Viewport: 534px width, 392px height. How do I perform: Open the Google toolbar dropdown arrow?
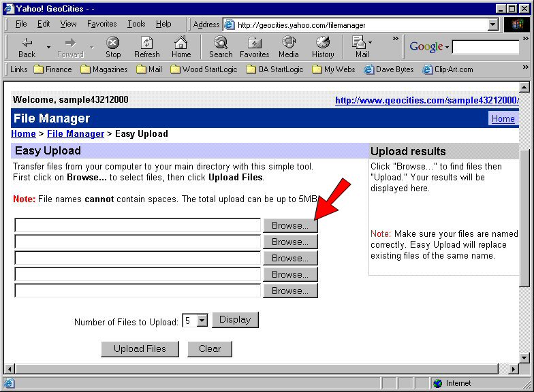pos(447,47)
